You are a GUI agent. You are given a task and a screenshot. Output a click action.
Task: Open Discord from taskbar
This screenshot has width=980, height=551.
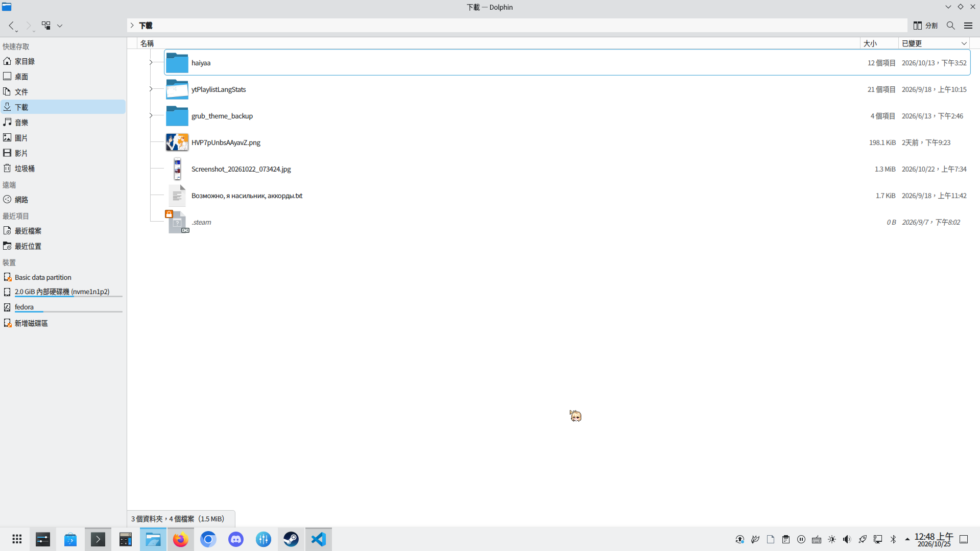pyautogui.click(x=236, y=539)
